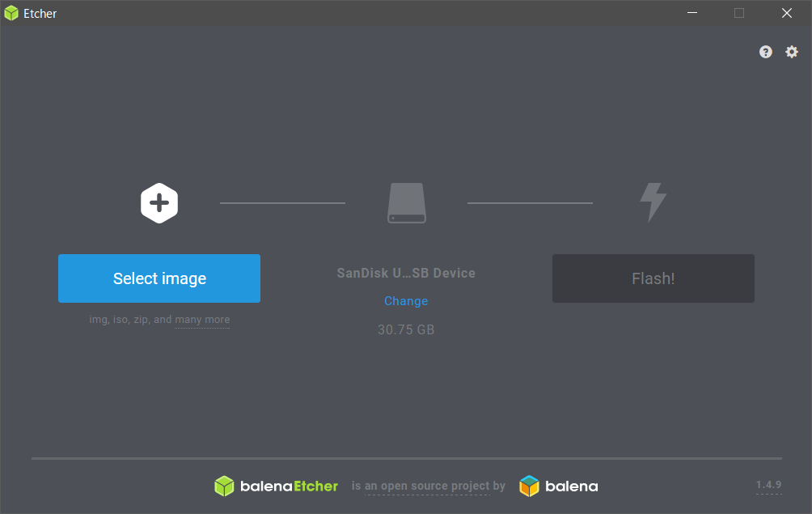Open the 'many more' formats link

[x=202, y=320]
